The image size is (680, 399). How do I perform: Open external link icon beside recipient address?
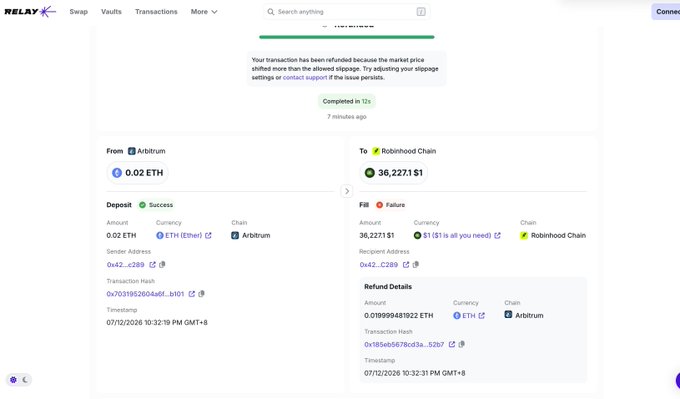(x=406, y=265)
